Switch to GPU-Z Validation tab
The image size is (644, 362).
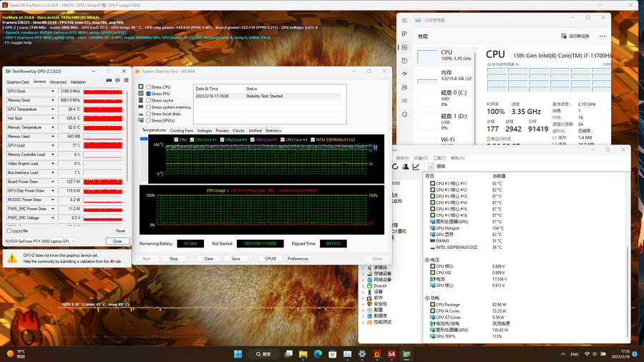click(x=78, y=82)
